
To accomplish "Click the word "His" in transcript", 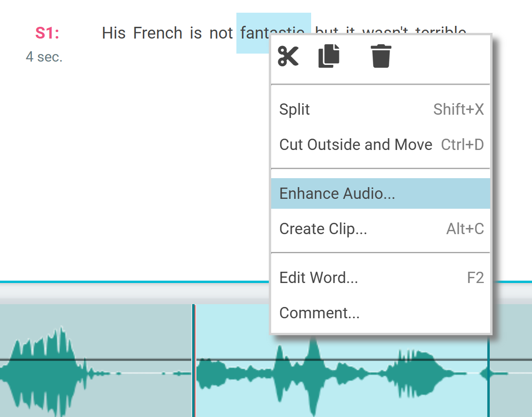I will click(114, 33).
